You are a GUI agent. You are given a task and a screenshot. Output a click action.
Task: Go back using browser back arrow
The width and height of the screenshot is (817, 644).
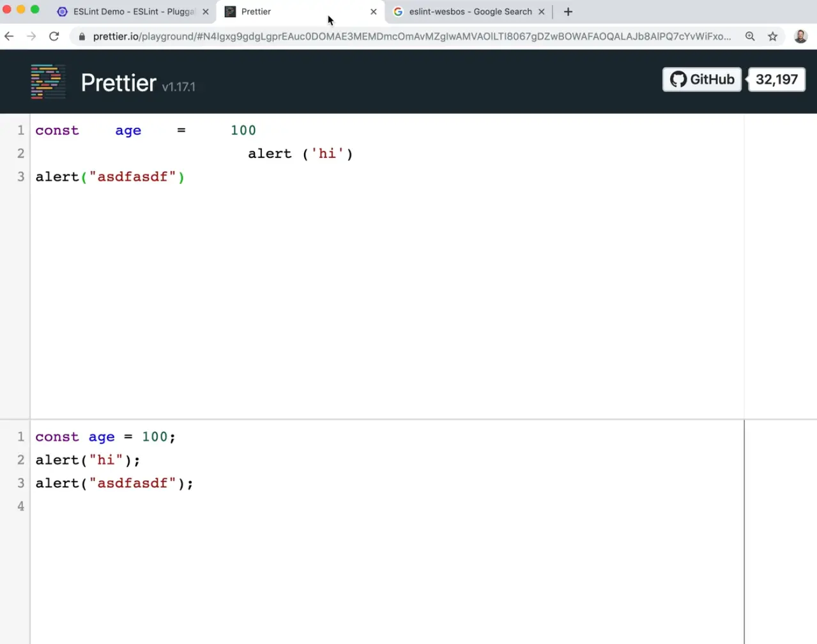click(9, 36)
